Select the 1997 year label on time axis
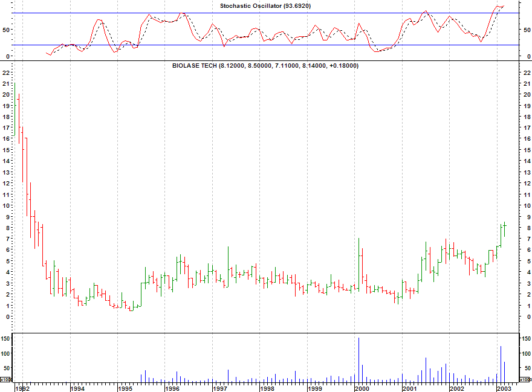The image size is (532, 392). (x=219, y=388)
